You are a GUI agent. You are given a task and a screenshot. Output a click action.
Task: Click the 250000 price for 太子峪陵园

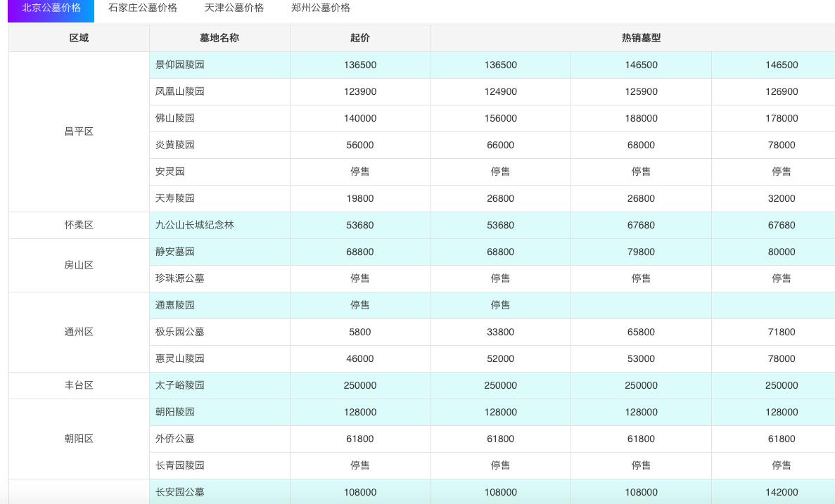[x=359, y=385]
